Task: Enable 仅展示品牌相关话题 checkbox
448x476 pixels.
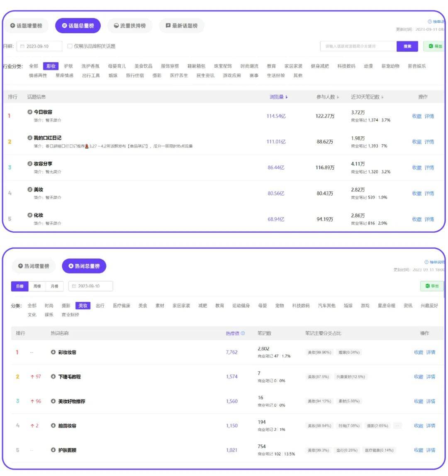Action: (x=70, y=46)
